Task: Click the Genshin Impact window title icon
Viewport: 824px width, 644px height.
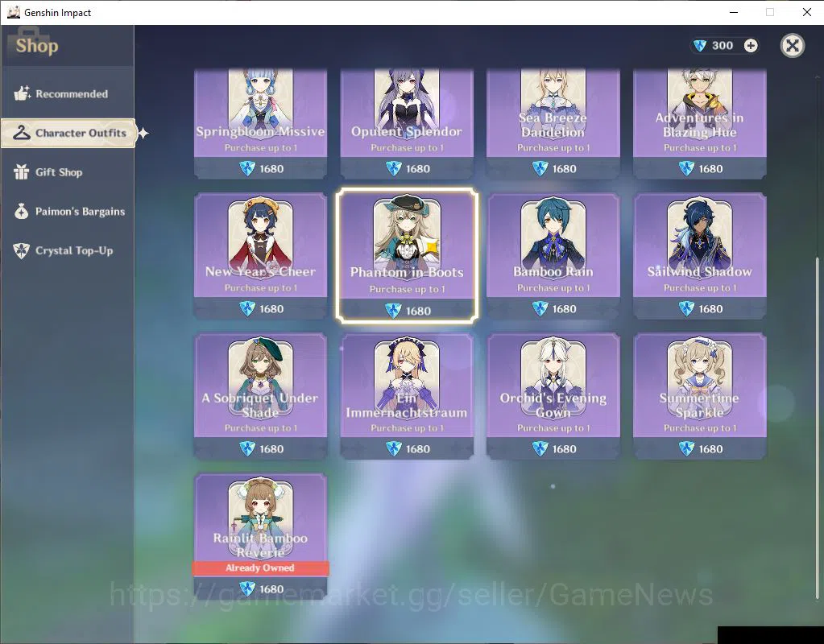Action: click(13, 12)
